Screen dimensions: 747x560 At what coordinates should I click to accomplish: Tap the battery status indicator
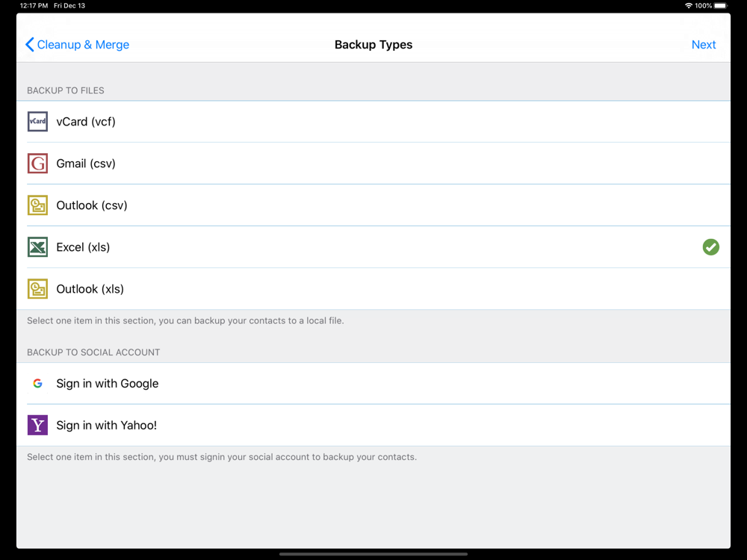click(x=720, y=6)
